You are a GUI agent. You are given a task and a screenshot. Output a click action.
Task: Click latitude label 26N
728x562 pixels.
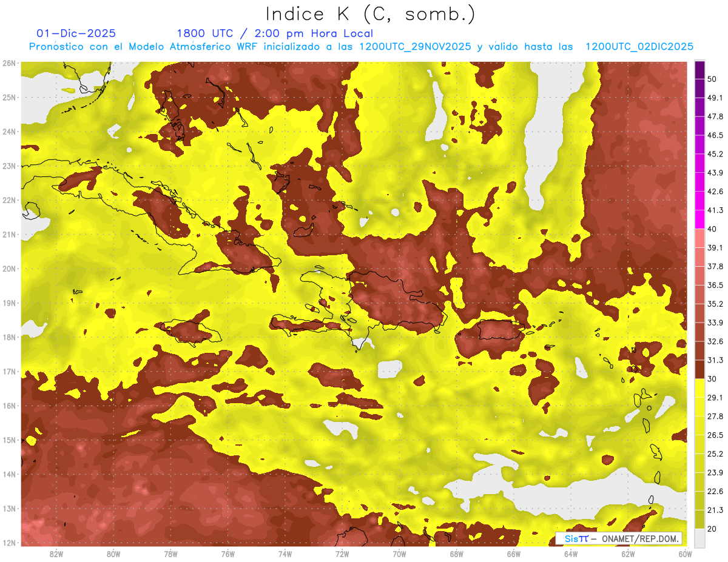pyautogui.click(x=9, y=63)
